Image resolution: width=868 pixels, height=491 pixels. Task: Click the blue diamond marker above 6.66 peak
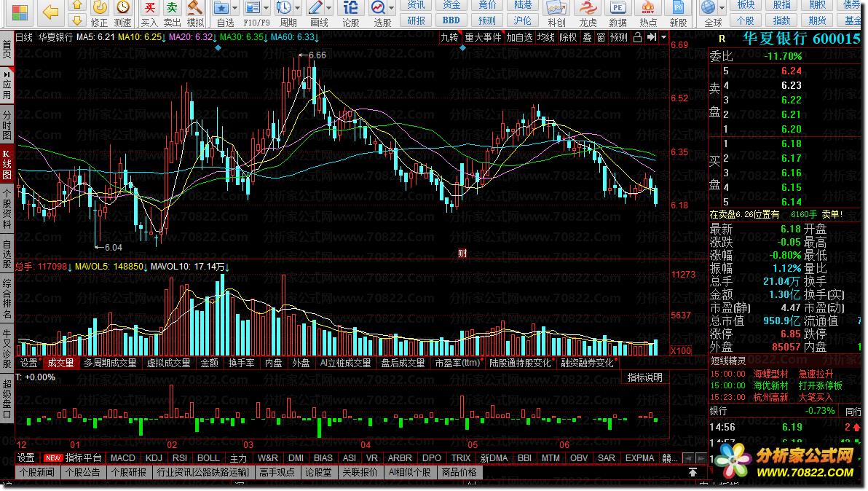tap(218, 48)
